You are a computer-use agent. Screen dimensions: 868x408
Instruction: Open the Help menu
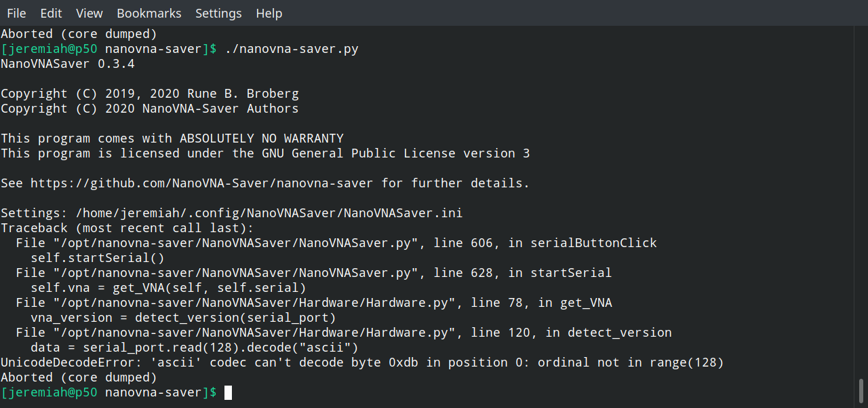click(269, 13)
